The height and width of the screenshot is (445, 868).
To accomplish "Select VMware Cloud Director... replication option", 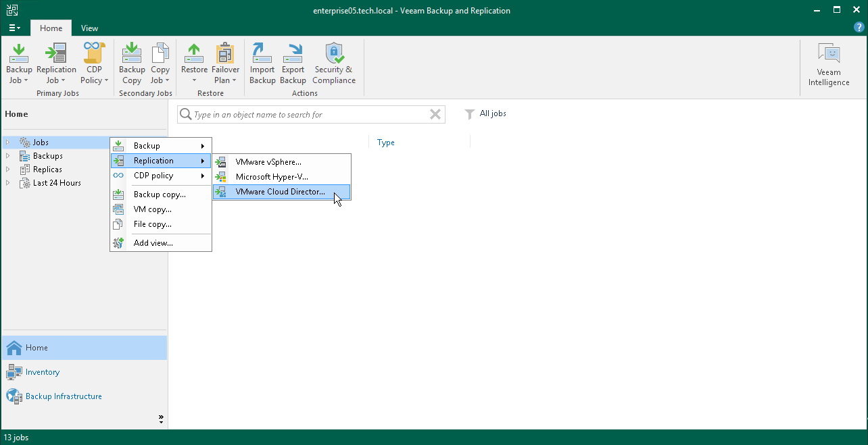I will point(282,192).
